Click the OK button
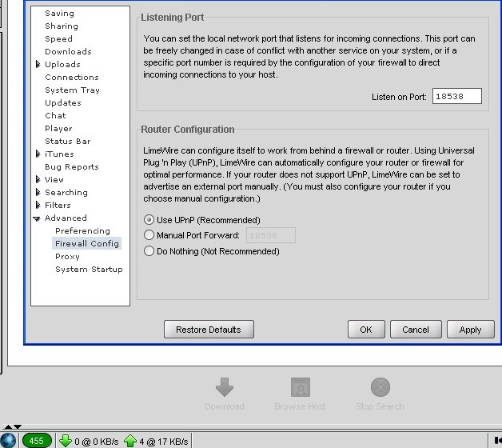The height and width of the screenshot is (448, 502). [x=366, y=330]
